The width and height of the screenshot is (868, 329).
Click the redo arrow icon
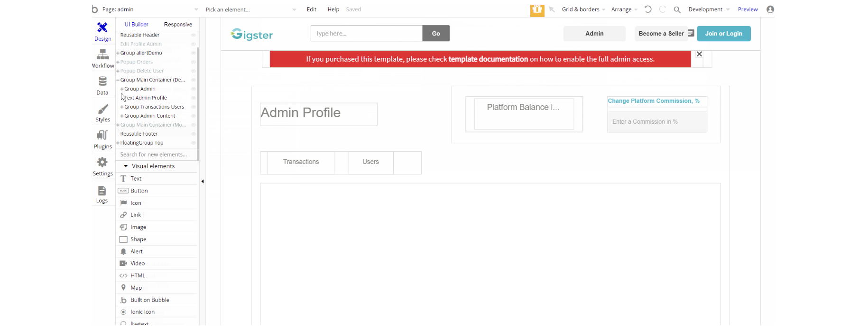tap(663, 9)
